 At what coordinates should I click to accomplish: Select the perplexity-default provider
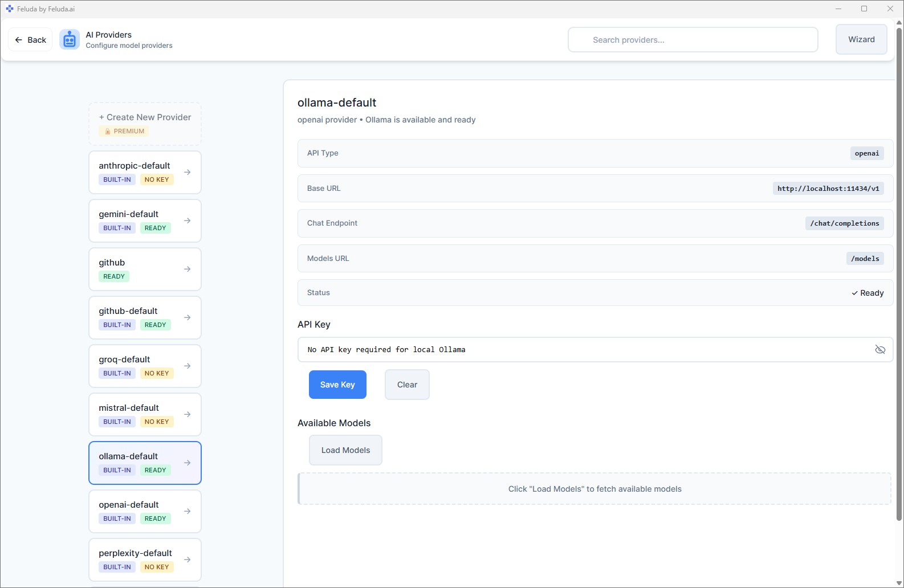(x=137, y=559)
